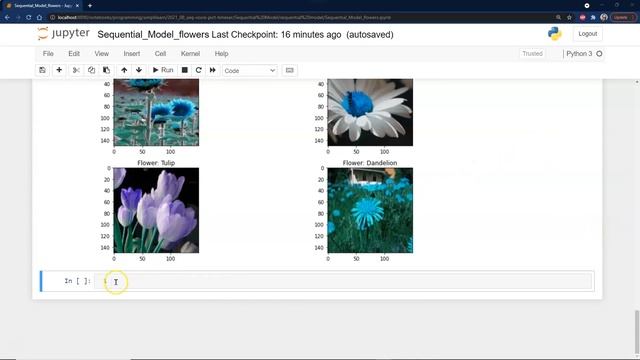Rename notebook title Sequential_Model_flowers
This screenshot has width=640, height=360.
click(x=153, y=35)
